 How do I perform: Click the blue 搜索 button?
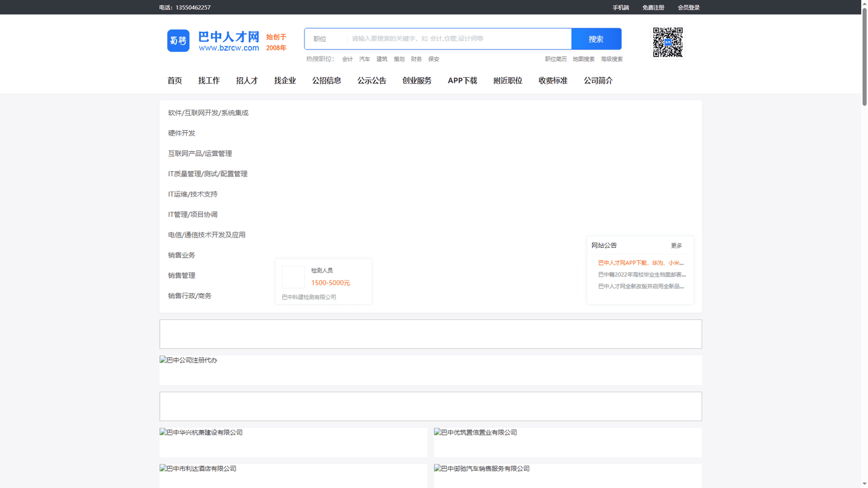click(596, 39)
